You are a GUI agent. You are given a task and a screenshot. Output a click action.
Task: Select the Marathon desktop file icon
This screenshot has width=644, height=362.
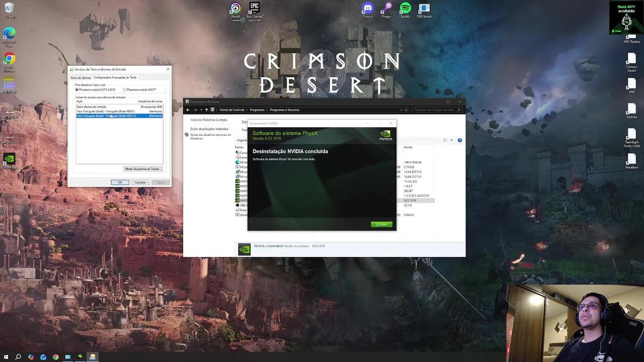pyautogui.click(x=632, y=161)
